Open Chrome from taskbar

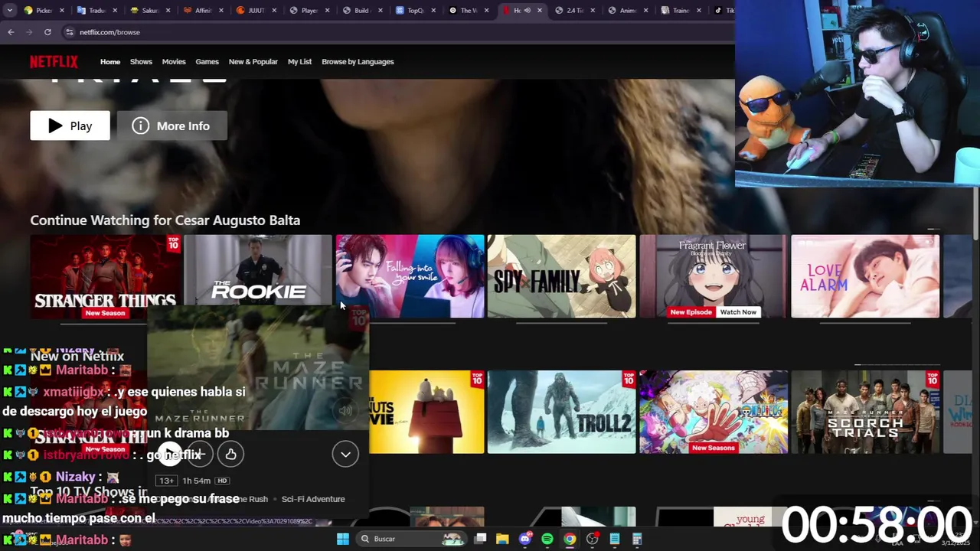(570, 539)
